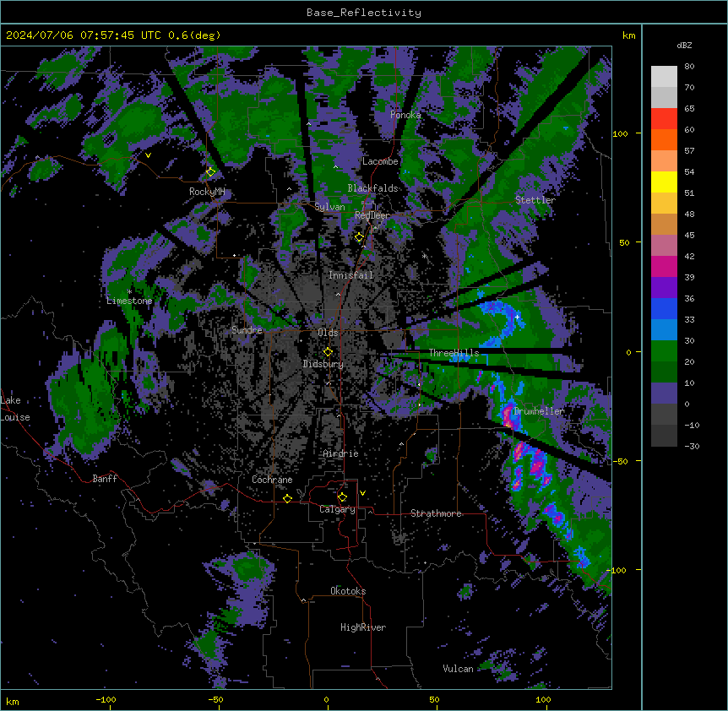
Task: Pick the red 60-65 dBZ legend swatch
Action: coord(664,119)
